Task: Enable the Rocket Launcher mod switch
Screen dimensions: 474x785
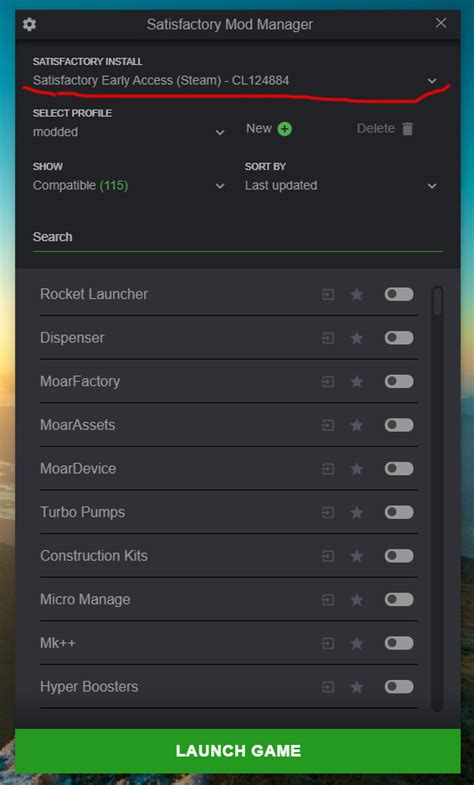Action: point(399,294)
